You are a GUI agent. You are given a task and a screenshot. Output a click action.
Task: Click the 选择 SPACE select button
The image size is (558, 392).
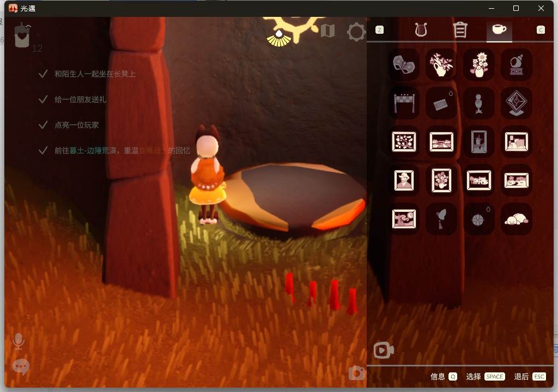(486, 377)
